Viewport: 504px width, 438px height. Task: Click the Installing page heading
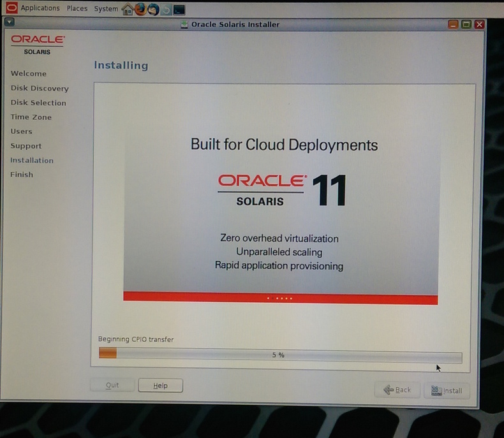121,65
